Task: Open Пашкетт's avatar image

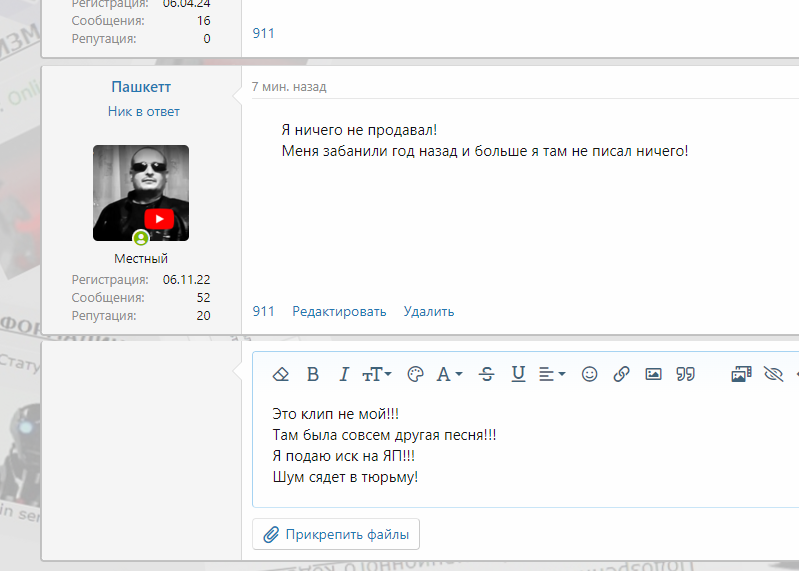Action: [141, 193]
